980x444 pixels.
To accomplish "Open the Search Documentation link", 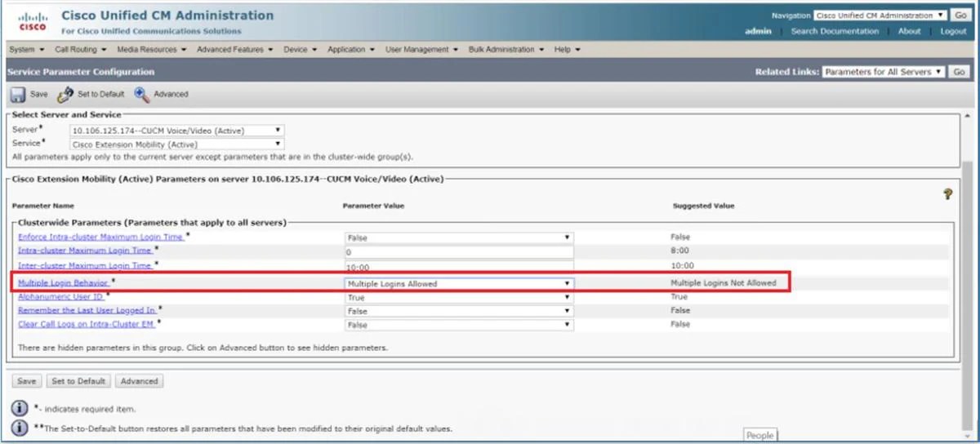I will point(835,31).
